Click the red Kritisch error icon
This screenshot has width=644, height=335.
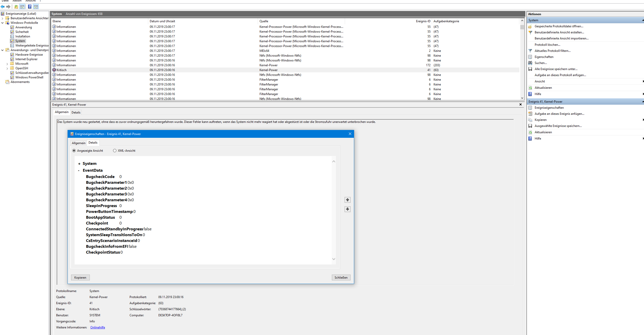54,70
